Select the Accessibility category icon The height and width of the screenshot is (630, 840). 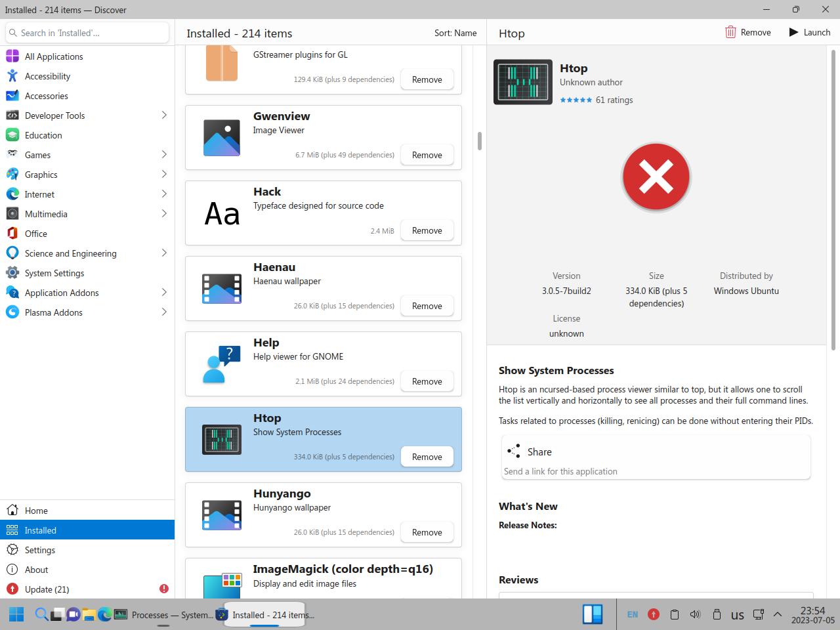click(x=12, y=76)
